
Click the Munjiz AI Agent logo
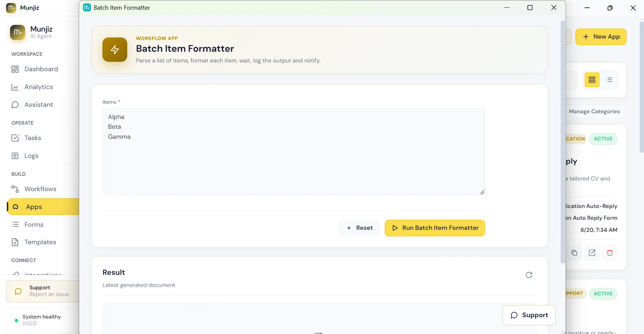click(x=17, y=32)
